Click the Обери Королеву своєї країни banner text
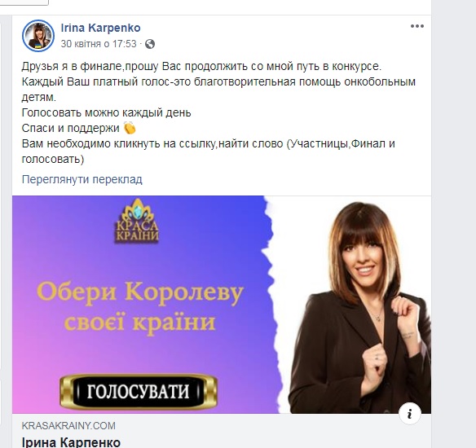The width and height of the screenshot is (476, 448). pyautogui.click(x=140, y=307)
